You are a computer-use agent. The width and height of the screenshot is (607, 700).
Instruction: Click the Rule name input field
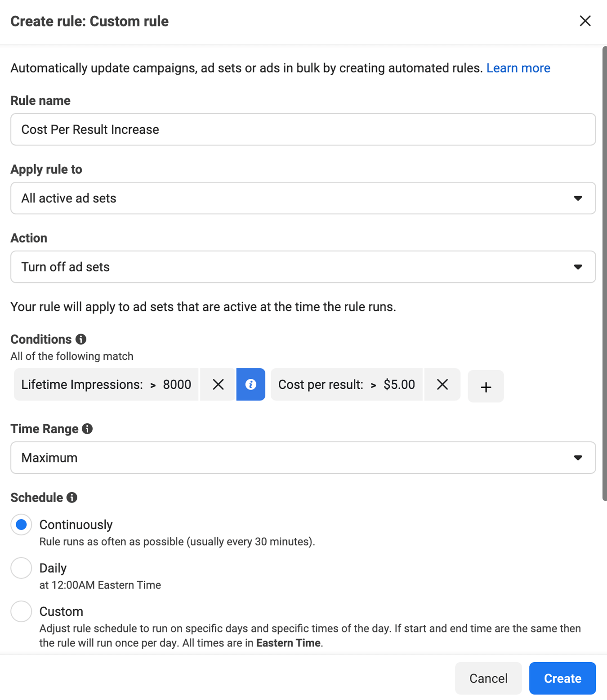click(303, 130)
